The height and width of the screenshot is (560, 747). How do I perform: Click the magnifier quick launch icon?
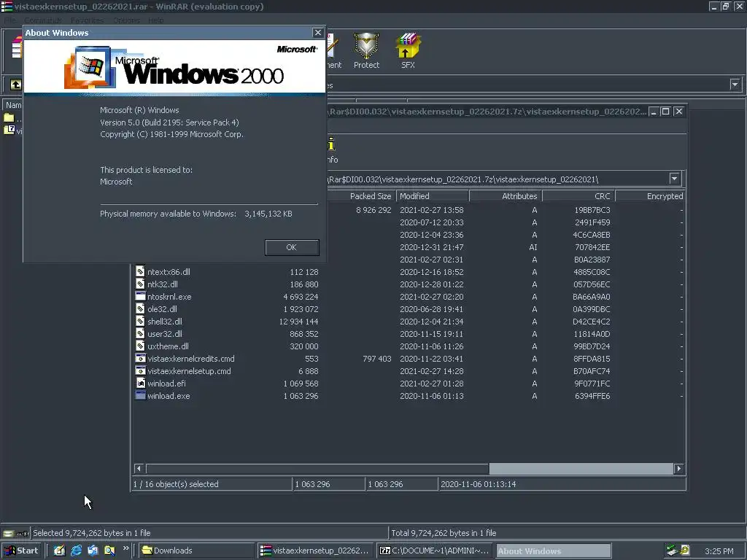[x=109, y=551]
